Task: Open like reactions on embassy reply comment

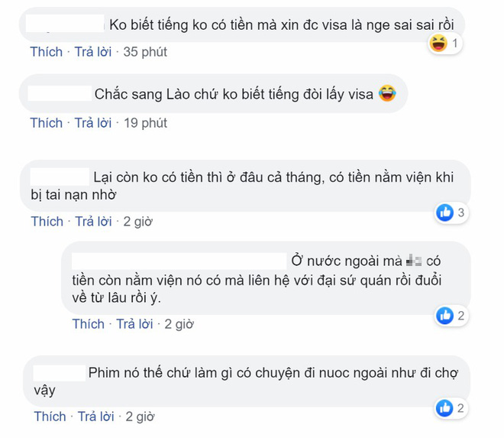Action: pyautogui.click(x=445, y=316)
